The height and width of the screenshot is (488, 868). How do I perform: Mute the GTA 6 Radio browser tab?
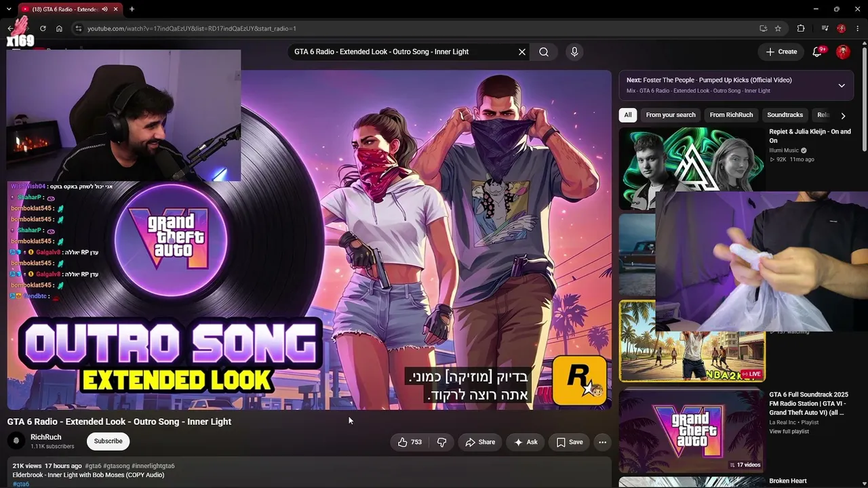point(104,9)
